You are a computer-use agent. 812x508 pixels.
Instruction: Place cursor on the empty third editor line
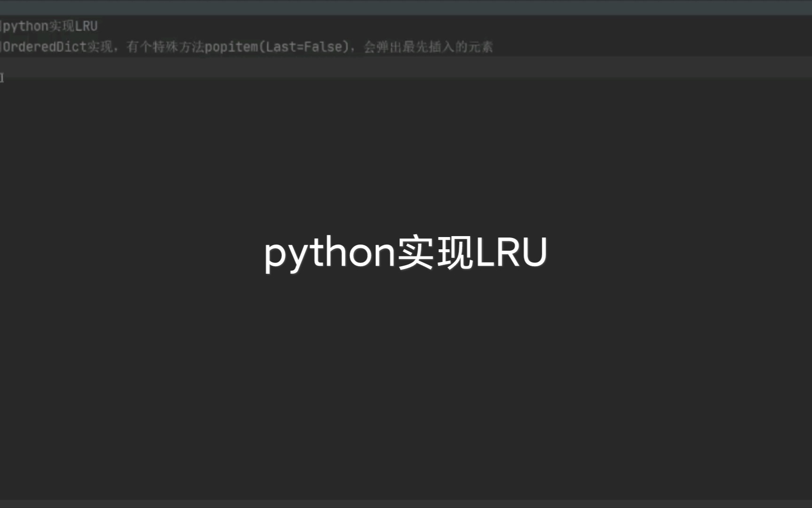click(406, 67)
